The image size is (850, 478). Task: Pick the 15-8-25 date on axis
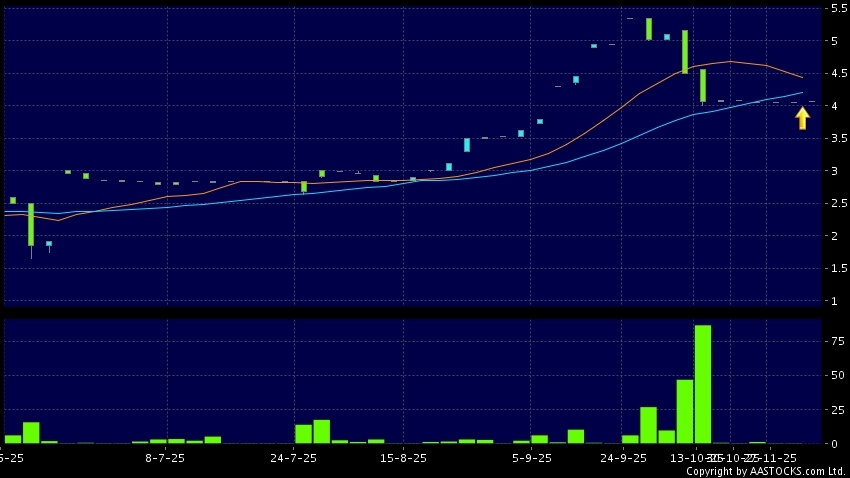click(x=405, y=458)
